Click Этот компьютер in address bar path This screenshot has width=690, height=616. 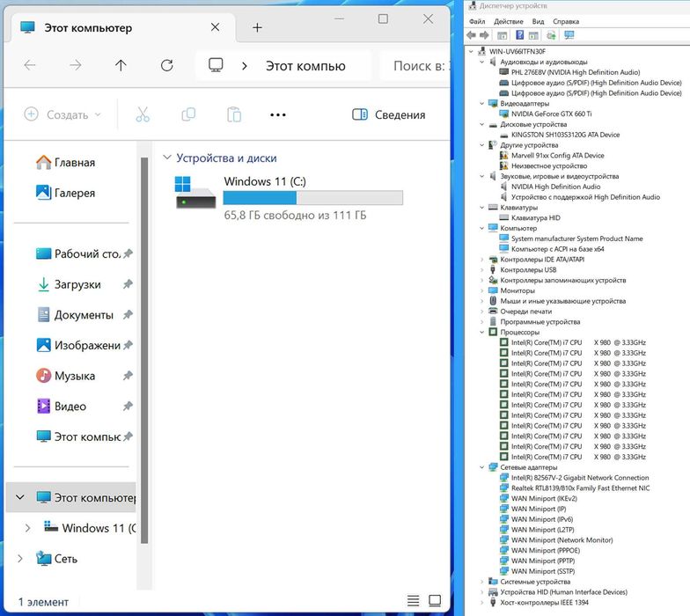coord(305,66)
